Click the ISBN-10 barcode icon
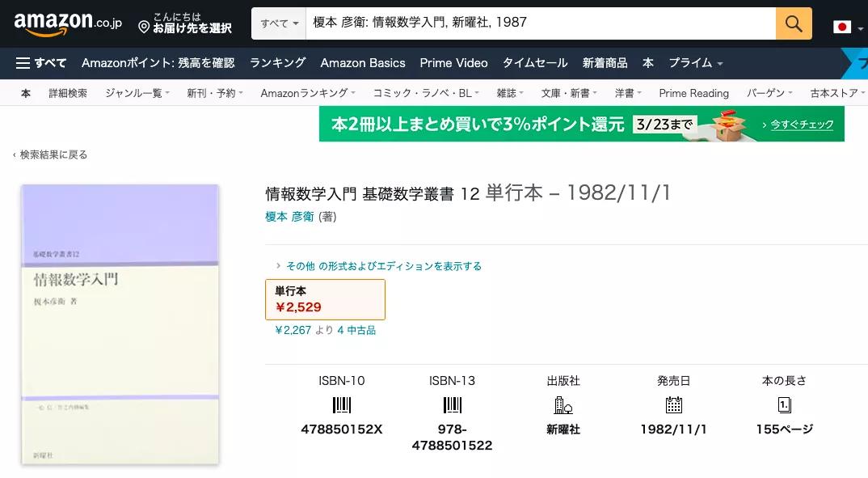This screenshot has height=478, width=868. pos(341,405)
